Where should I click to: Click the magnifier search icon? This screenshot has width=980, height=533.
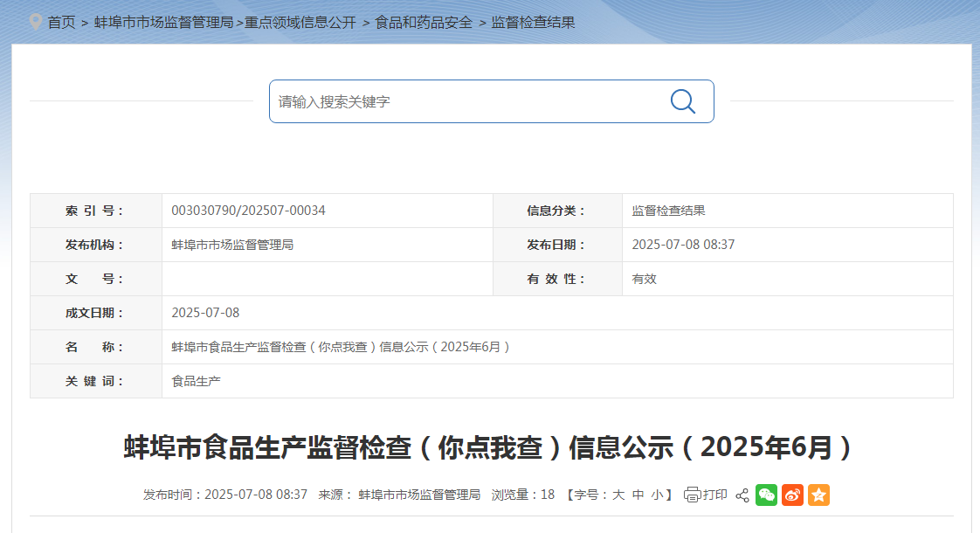(682, 101)
